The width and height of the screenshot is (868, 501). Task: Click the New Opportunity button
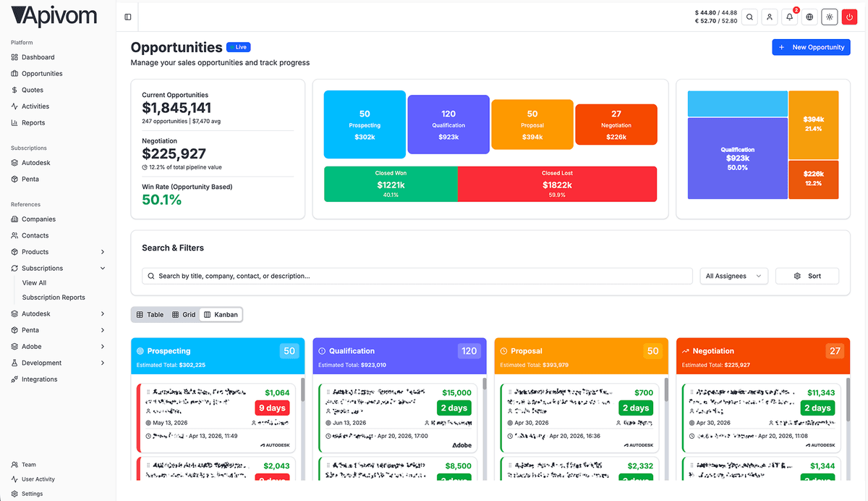pyautogui.click(x=812, y=47)
